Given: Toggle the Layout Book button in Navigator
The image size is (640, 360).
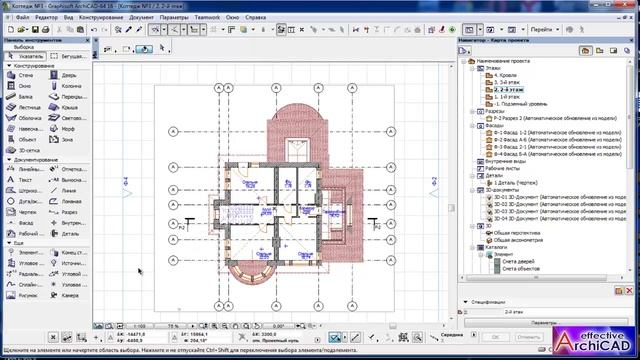Looking at the screenshot, I should (613, 51).
